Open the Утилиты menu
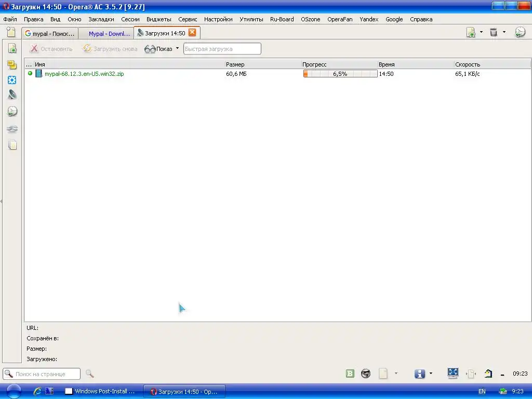This screenshot has width=532, height=399. coord(251,19)
